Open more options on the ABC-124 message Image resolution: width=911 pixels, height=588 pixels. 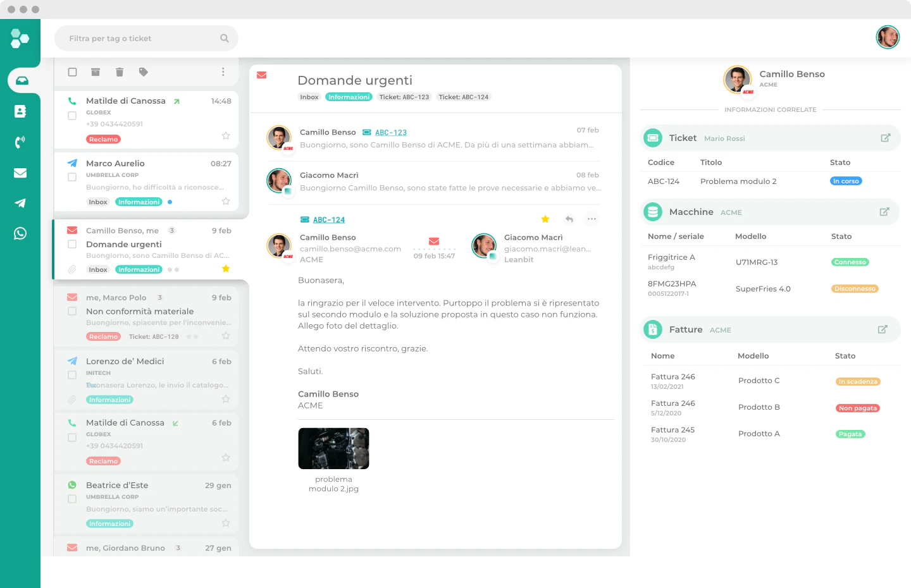[592, 219]
